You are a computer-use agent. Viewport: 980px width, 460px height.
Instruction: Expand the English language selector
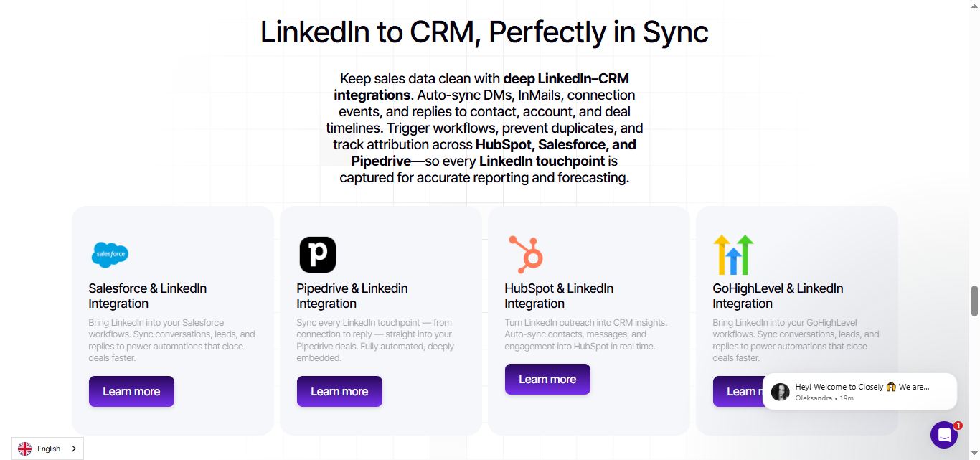coord(48,448)
